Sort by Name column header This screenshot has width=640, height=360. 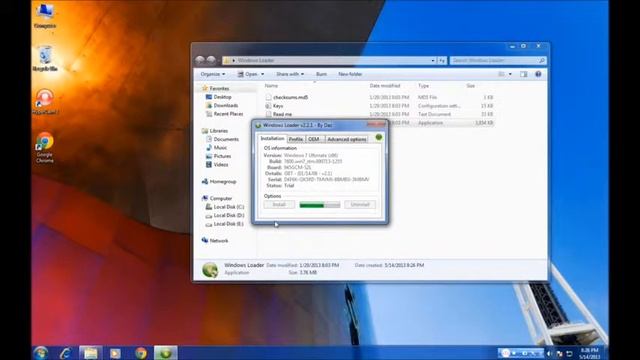pyautogui.click(x=271, y=86)
